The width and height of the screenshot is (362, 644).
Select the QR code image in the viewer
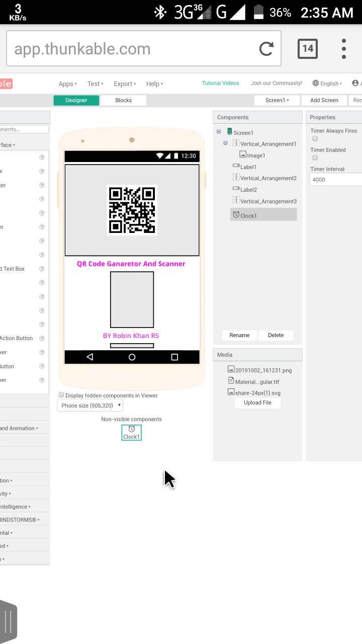(x=132, y=210)
